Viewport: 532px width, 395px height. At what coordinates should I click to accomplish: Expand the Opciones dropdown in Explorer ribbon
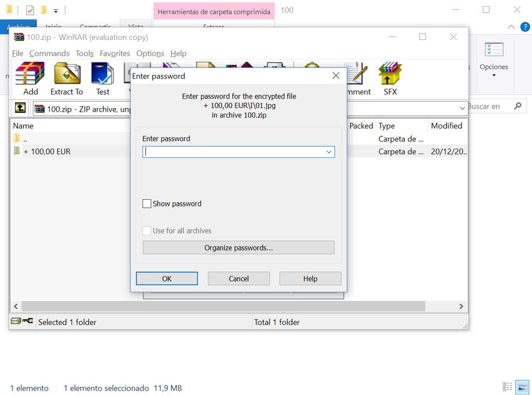click(493, 76)
